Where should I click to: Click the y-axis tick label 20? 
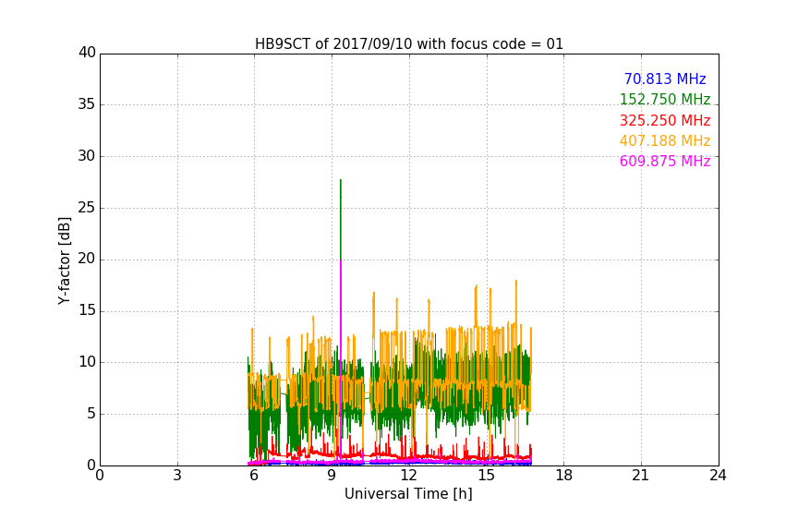click(x=87, y=259)
